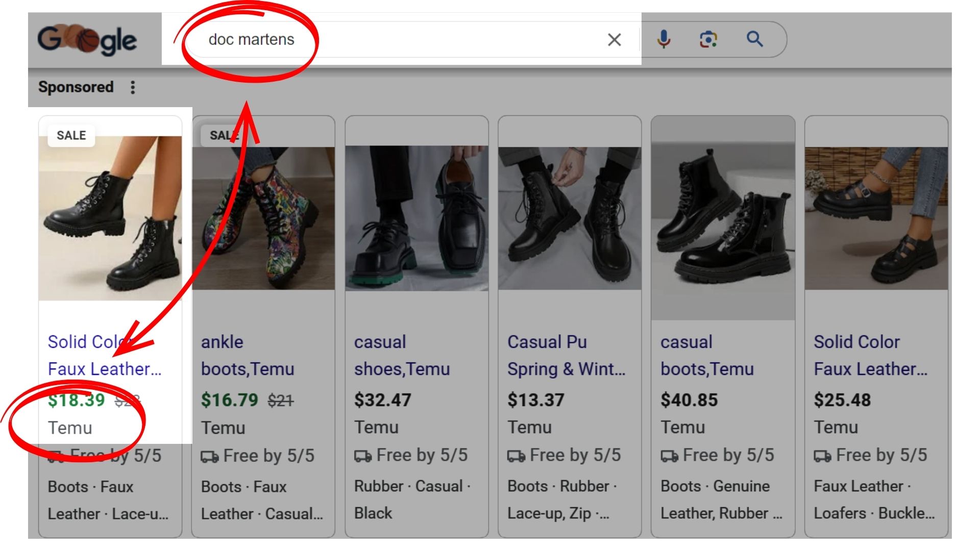Click the magnifying glass search button
The width and height of the screenshot is (980, 551).
point(754,39)
